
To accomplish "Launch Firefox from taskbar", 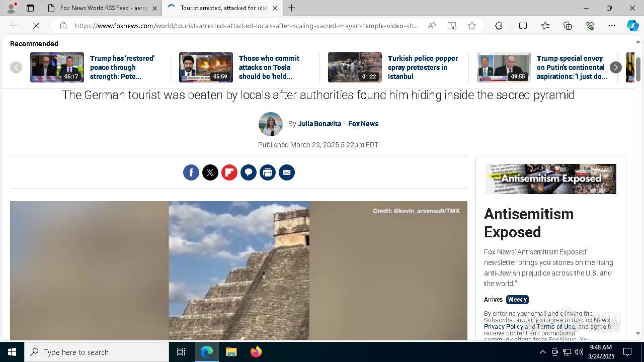I will click(256, 352).
